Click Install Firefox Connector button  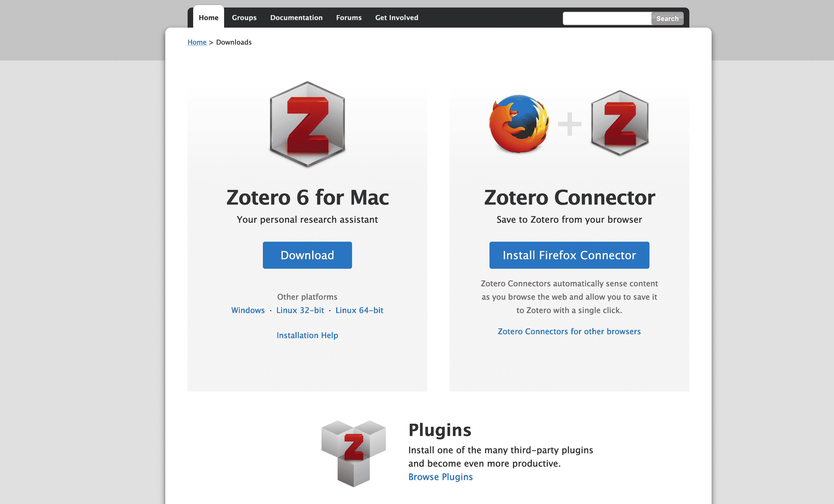[569, 255]
